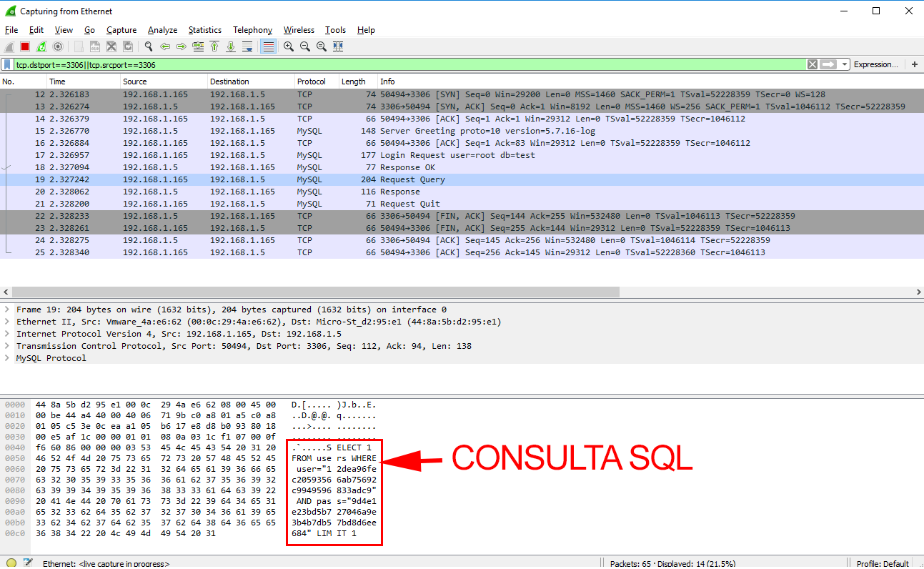Open the capture file comment editor in status bar
The image size is (924, 569).
pos(28,563)
